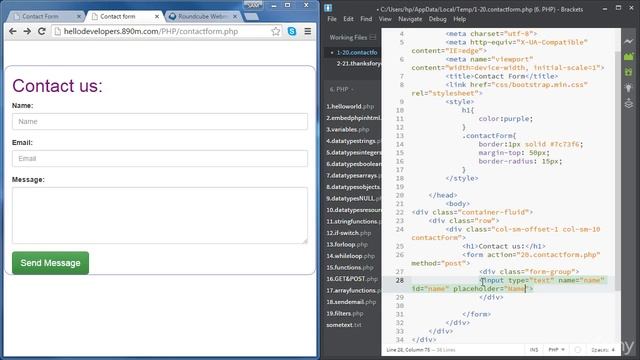Open the File menu in Brackets
This screenshot has width=640, height=360.
pos(332,19)
